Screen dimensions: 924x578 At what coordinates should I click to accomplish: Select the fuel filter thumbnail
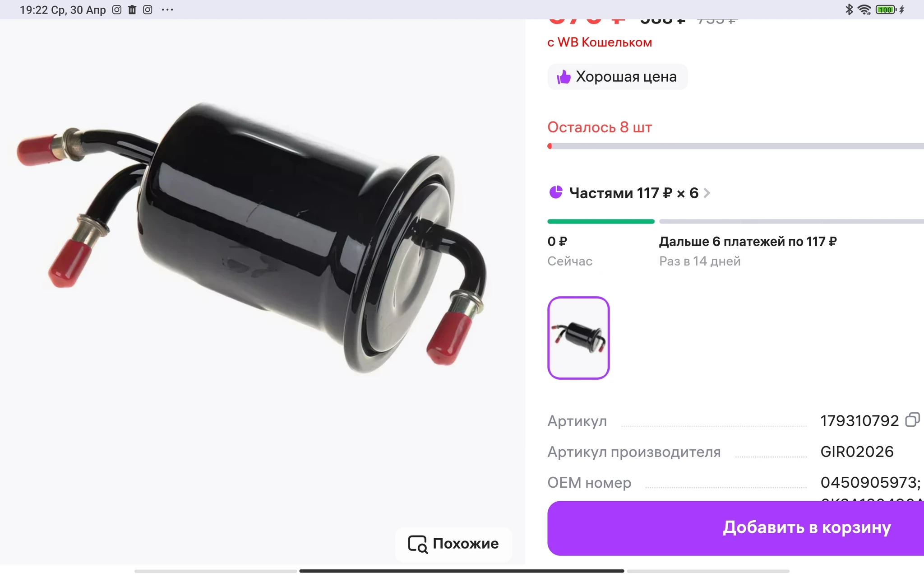point(578,338)
